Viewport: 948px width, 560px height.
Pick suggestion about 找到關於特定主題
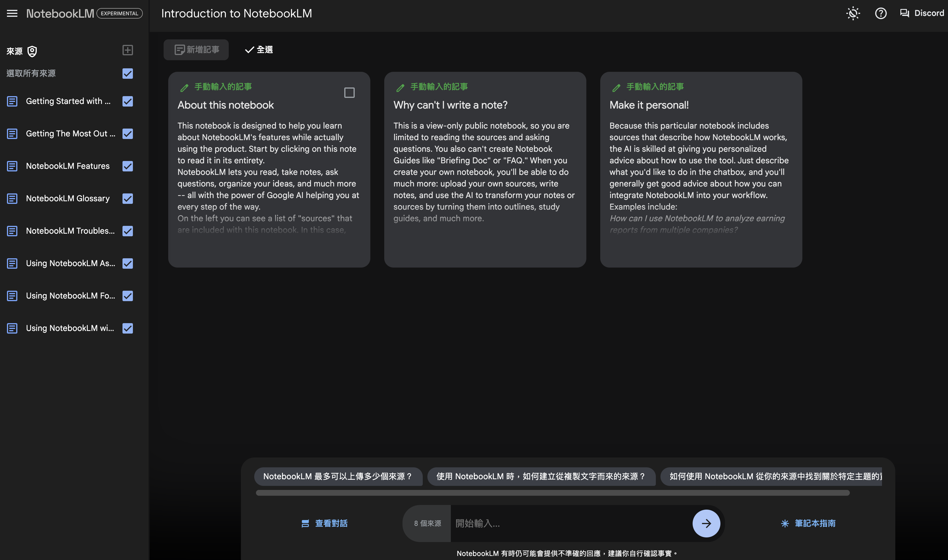point(771,477)
